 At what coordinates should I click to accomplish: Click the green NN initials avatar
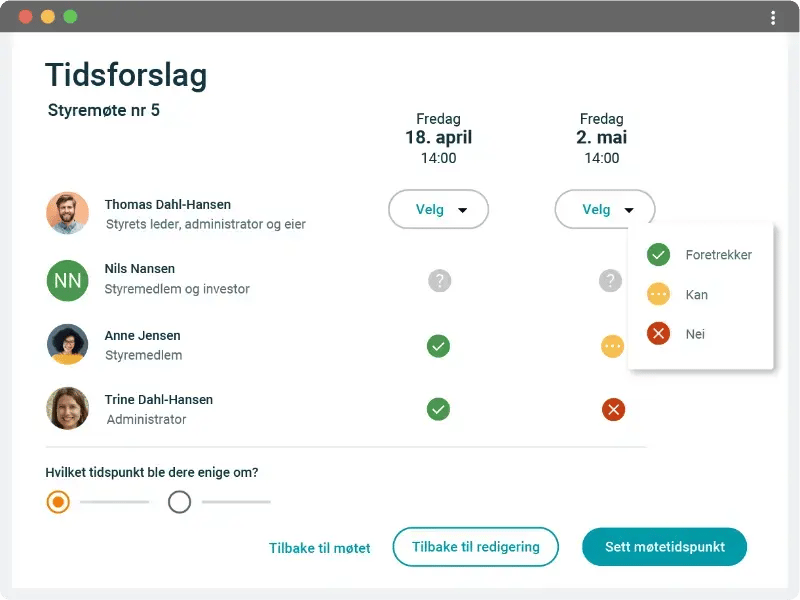pyautogui.click(x=67, y=281)
